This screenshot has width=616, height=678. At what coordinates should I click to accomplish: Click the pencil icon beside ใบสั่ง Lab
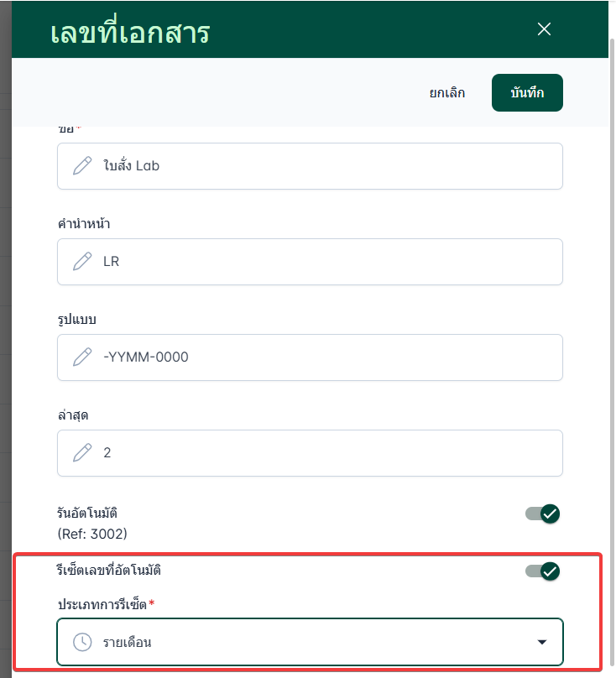82,166
